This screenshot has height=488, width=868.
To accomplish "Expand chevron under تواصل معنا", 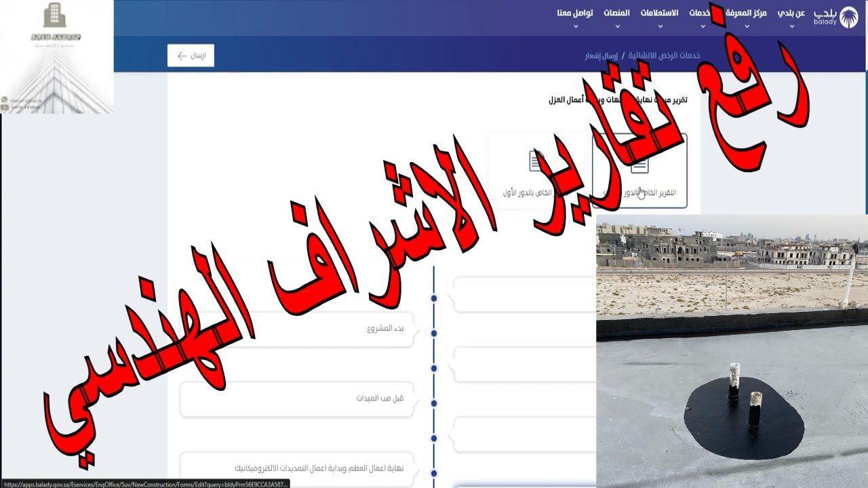I will tap(576, 27).
